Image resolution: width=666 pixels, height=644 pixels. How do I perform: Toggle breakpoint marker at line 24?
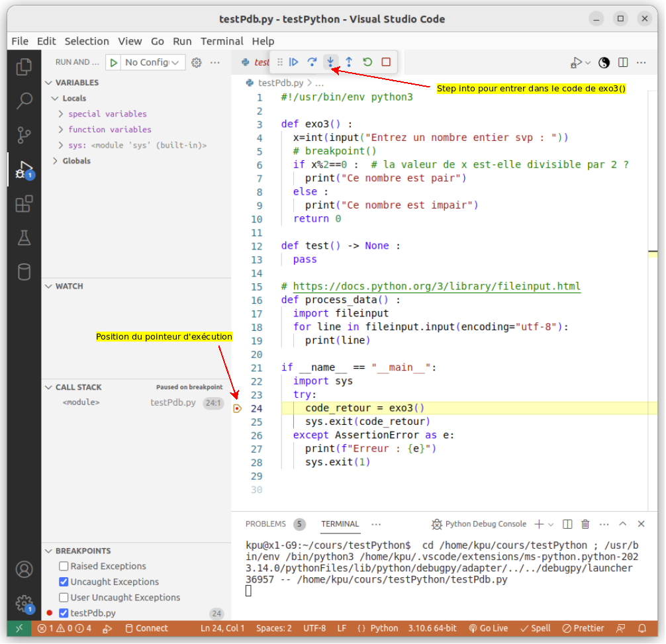238,409
